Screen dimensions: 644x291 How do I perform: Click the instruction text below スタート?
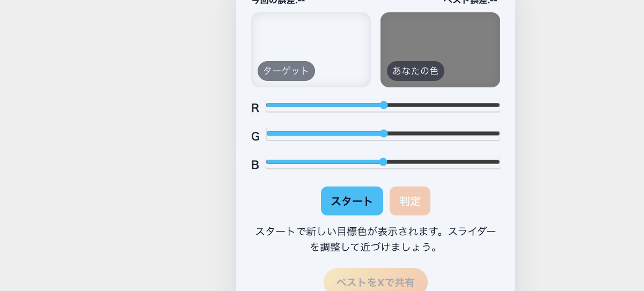pos(376,239)
